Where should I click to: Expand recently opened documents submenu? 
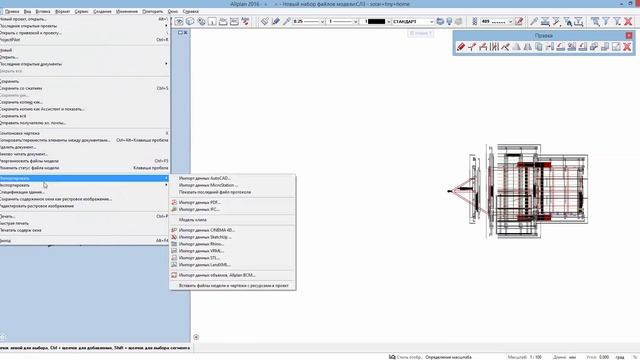click(84, 64)
